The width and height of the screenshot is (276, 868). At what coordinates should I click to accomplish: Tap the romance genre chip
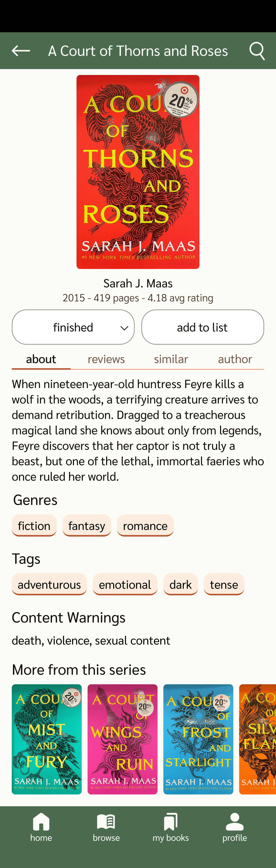(145, 526)
